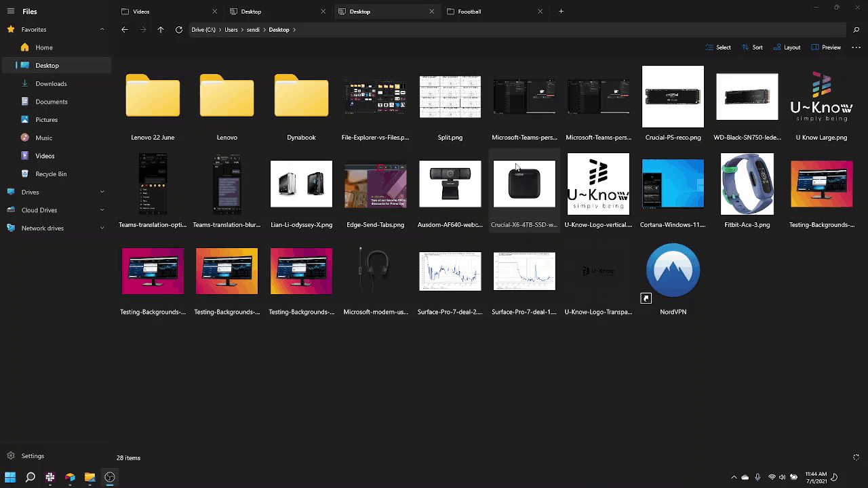This screenshot has width=868, height=488.
Task: Click the Select button in toolbar
Action: [x=718, y=47]
